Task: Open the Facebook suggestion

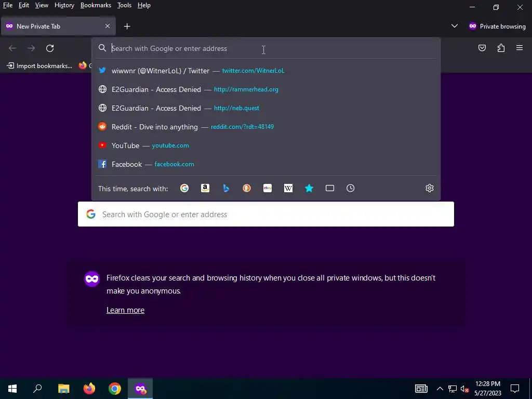Action: (266, 164)
